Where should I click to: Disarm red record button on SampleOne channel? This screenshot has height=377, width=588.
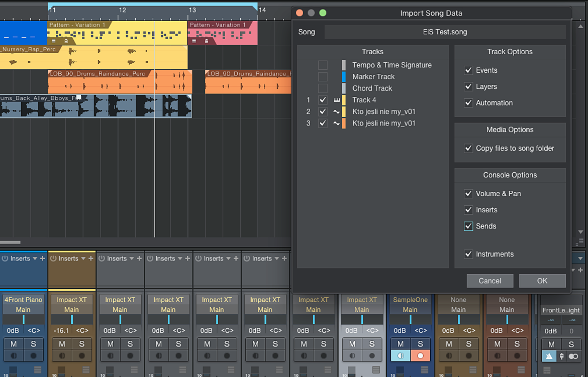point(420,355)
